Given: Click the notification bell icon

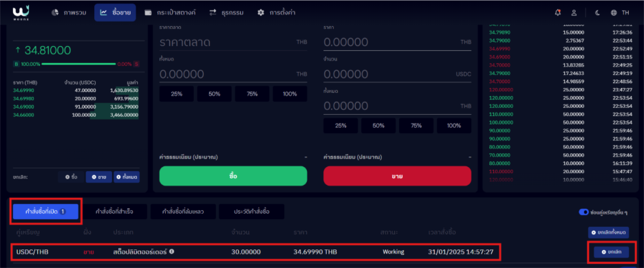Looking at the screenshot, I should tap(557, 12).
